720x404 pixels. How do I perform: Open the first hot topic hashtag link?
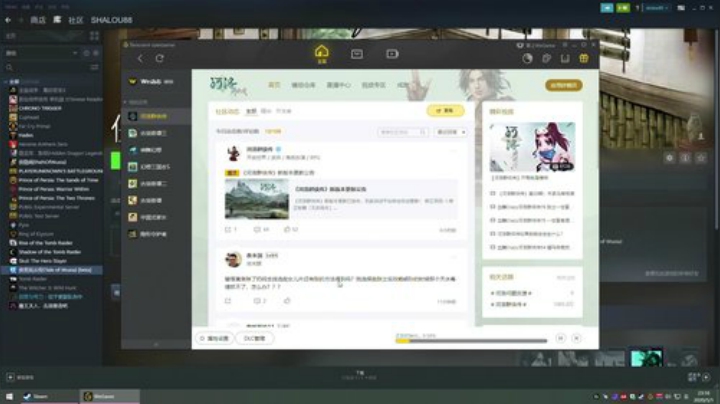click(511, 293)
